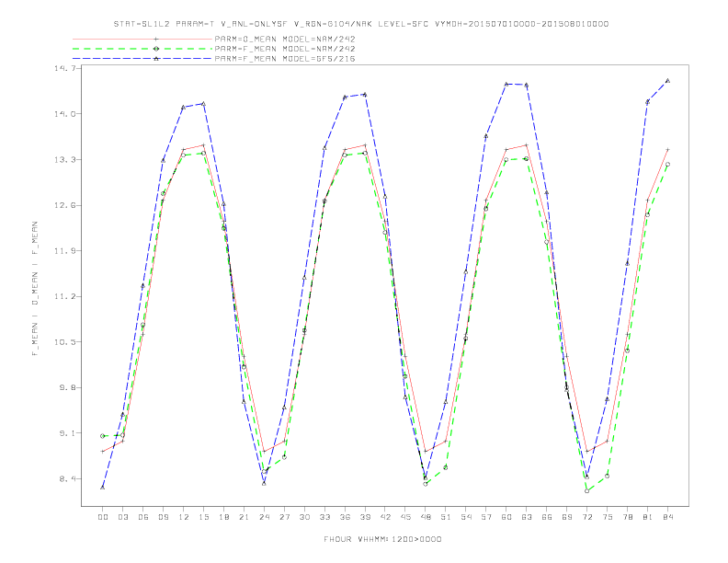
Task: Click the x-axis tick label 60
Action: pyautogui.click(x=506, y=517)
